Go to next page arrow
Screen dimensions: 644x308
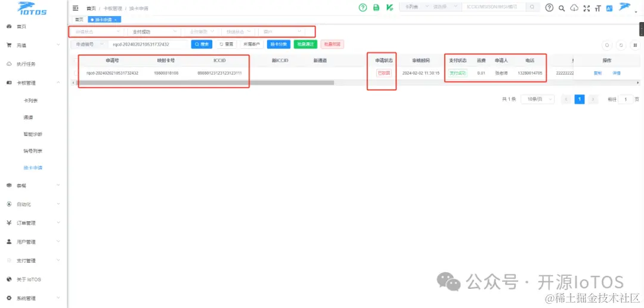tap(593, 99)
